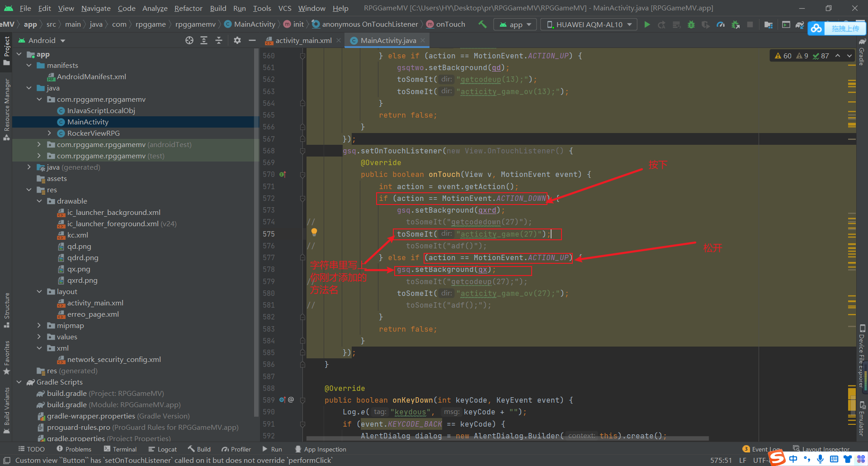868x466 pixels.
Task: Open the Terminal tool window
Action: coord(120,449)
